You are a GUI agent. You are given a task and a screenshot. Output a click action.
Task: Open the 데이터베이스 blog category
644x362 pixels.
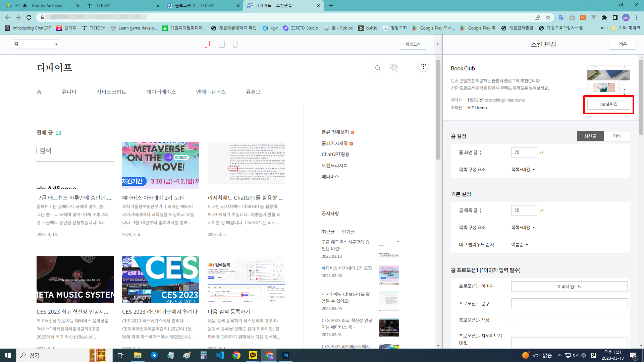coord(161,92)
